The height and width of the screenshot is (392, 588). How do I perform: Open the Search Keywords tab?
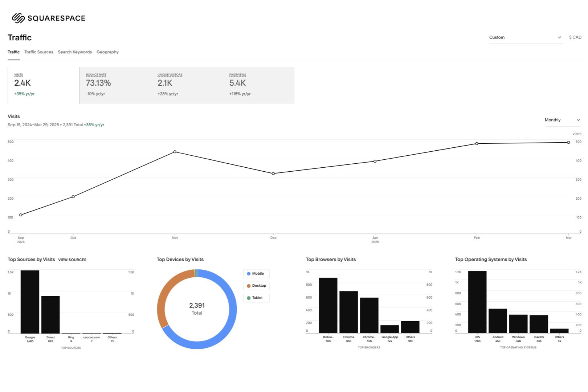tap(75, 52)
